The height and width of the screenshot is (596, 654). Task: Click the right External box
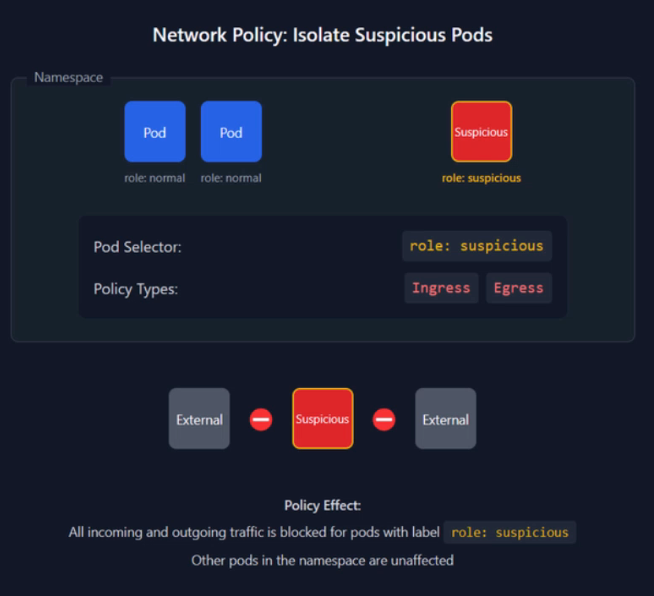click(445, 419)
